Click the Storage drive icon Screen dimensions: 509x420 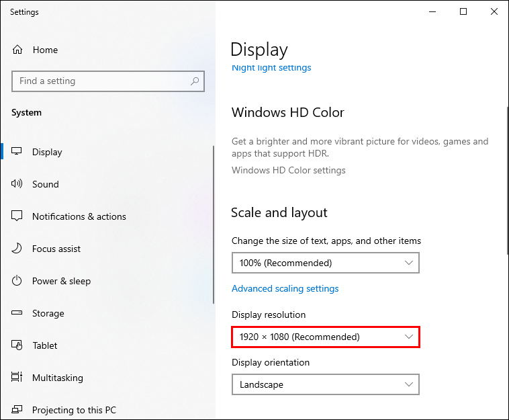click(17, 313)
